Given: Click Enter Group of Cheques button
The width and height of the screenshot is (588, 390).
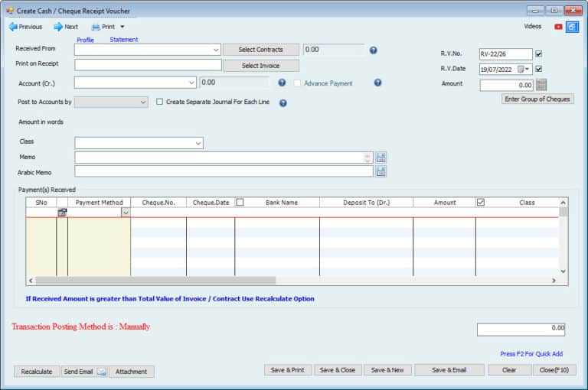Looking at the screenshot, I should [x=537, y=99].
